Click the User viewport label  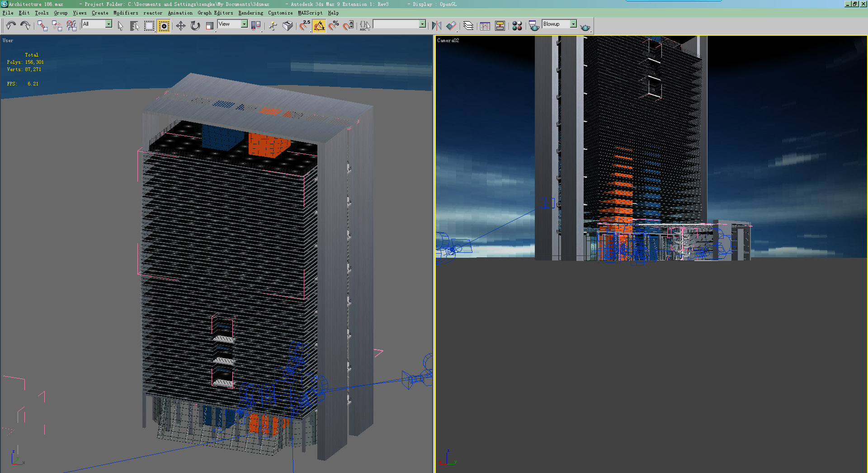(x=8, y=41)
